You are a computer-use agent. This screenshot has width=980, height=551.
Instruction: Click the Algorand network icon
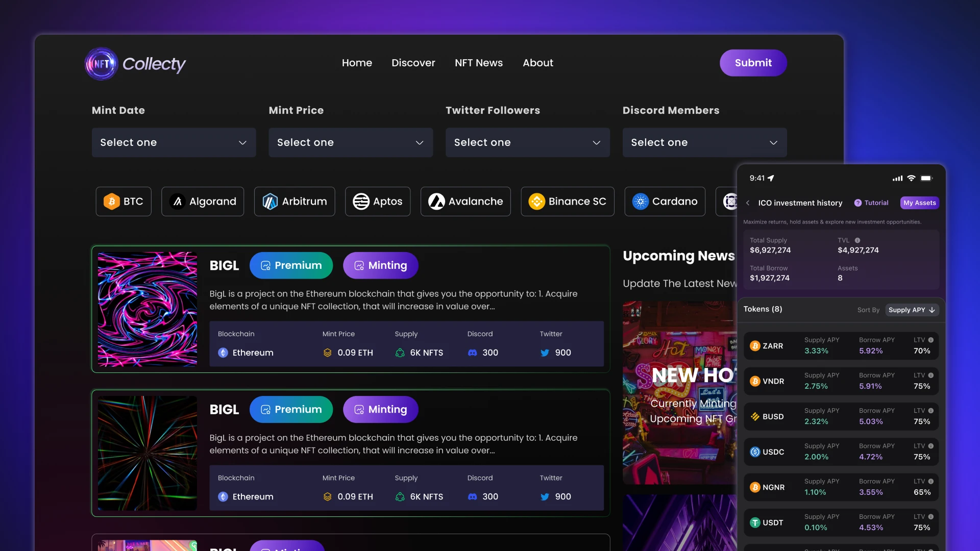[177, 202]
